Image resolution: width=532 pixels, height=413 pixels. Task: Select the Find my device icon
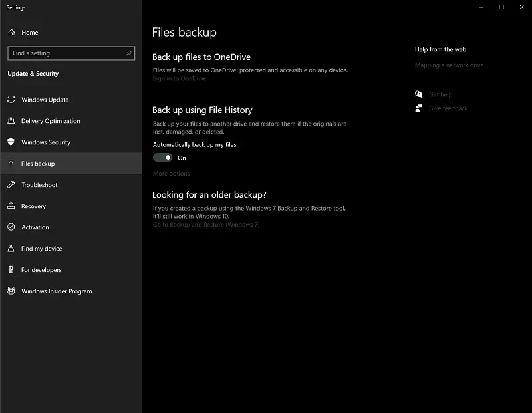pyautogui.click(x=11, y=248)
